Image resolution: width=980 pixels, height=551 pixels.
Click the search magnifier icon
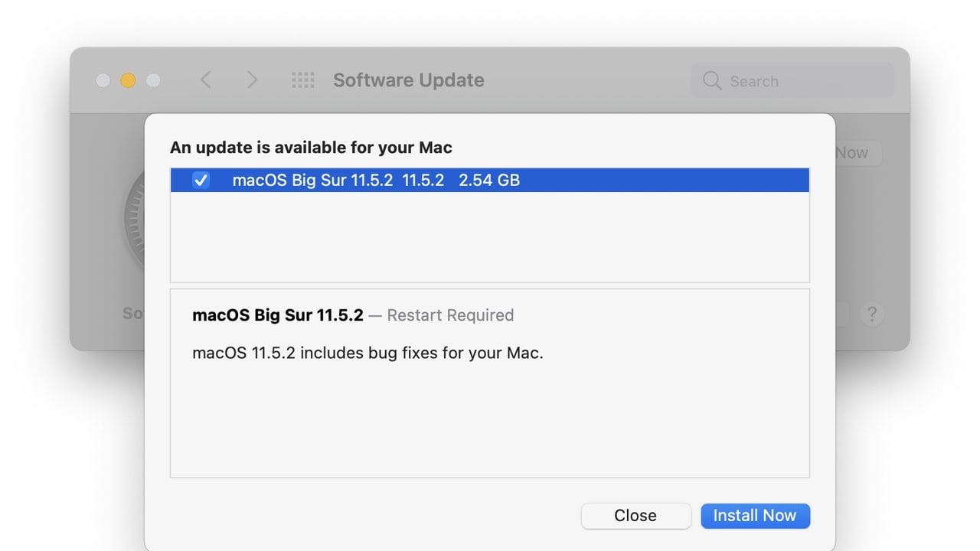(x=712, y=80)
